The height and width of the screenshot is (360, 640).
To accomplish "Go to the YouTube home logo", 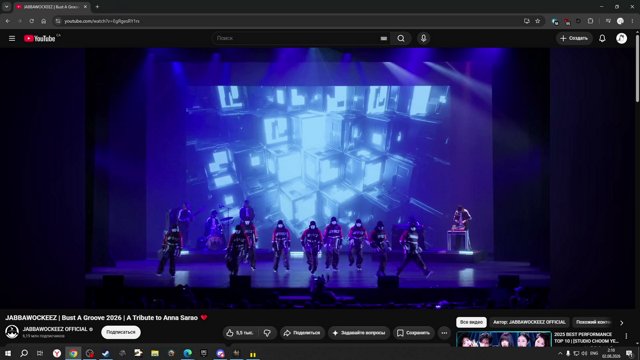I will (40, 38).
